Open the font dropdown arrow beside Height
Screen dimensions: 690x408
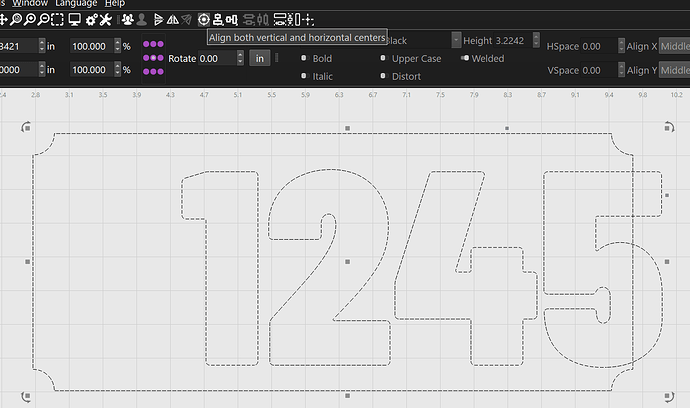click(456, 40)
